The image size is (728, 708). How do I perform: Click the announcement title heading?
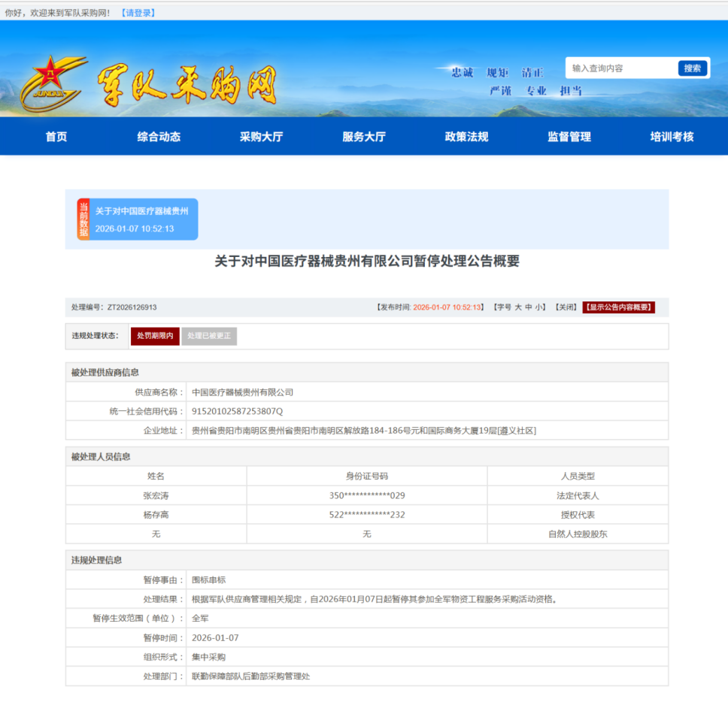[x=367, y=262]
